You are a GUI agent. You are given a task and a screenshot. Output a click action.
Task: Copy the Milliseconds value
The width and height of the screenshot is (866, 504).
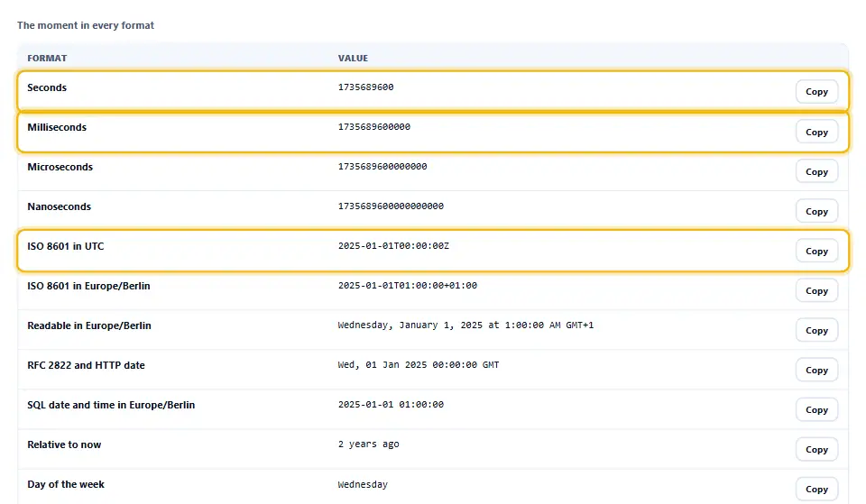click(816, 132)
